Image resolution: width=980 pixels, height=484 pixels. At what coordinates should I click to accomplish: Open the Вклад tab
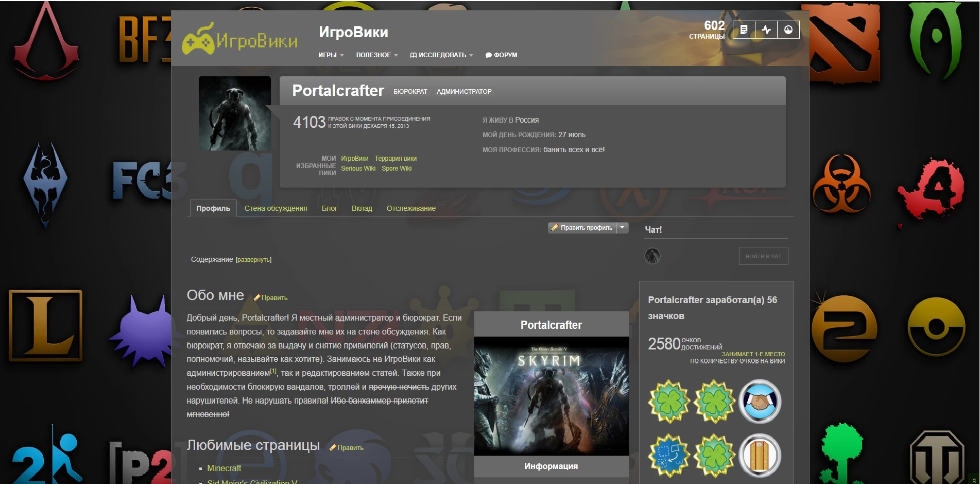(x=362, y=208)
